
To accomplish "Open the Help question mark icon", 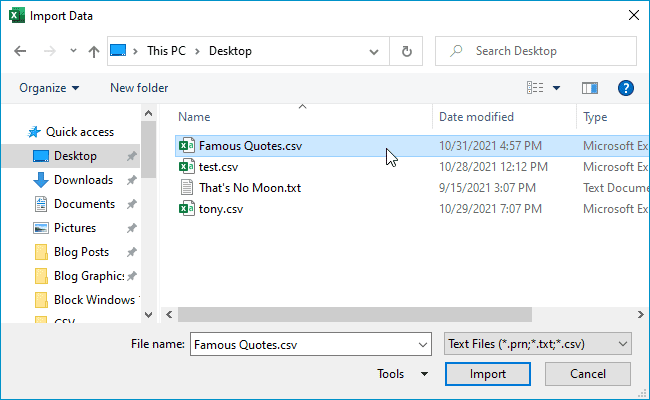I will (626, 88).
